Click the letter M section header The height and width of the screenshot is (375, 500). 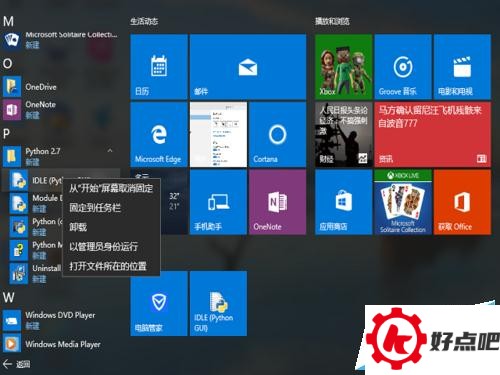pos(8,22)
